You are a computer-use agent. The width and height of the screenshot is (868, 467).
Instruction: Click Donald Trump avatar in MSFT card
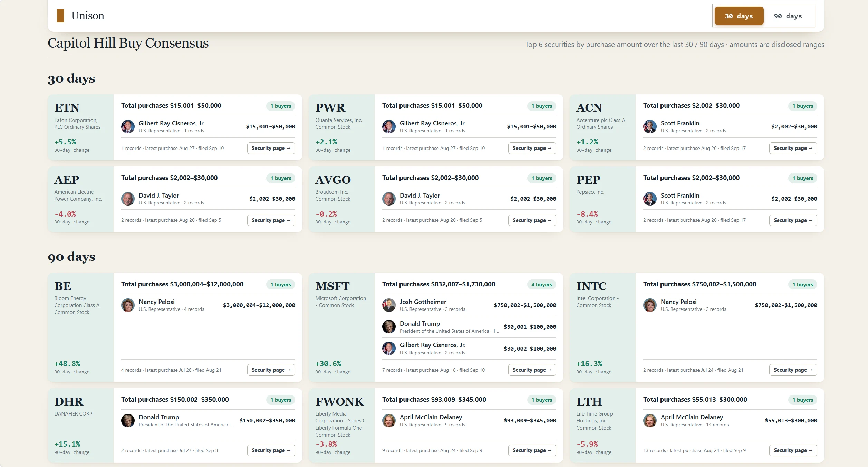click(389, 327)
